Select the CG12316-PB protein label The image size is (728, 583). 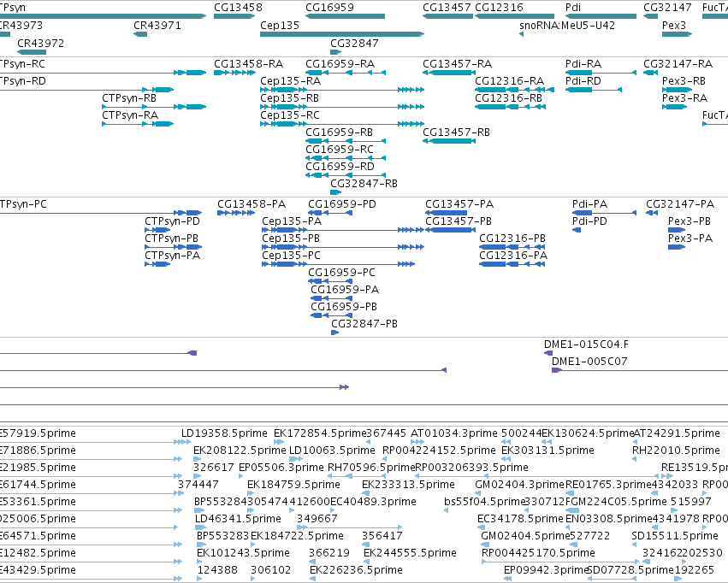tap(512, 238)
